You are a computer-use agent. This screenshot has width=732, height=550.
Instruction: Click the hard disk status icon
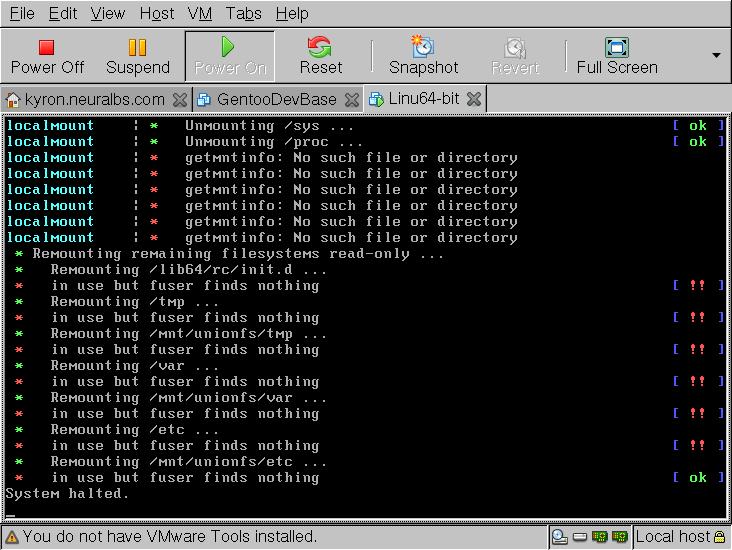click(579, 537)
